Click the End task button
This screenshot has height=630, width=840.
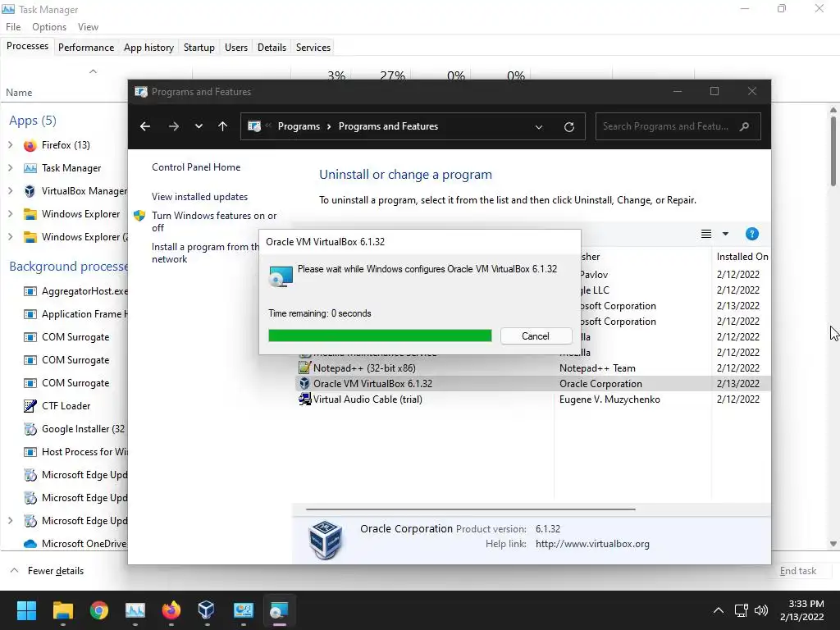pyautogui.click(x=797, y=571)
